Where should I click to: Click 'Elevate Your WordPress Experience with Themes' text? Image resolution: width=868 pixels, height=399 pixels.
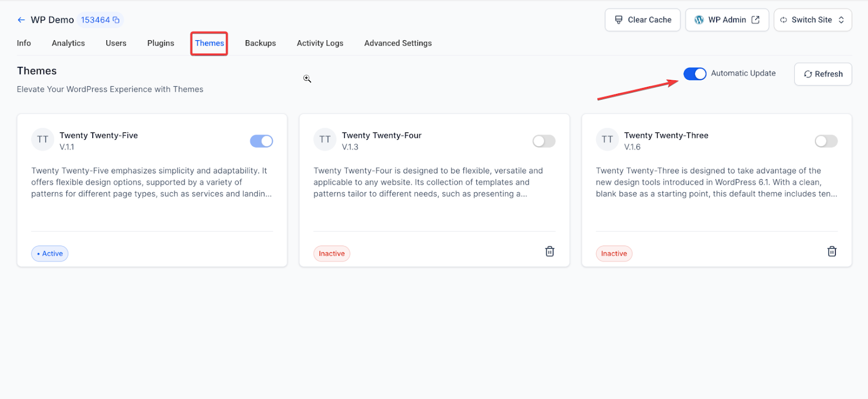110,90
